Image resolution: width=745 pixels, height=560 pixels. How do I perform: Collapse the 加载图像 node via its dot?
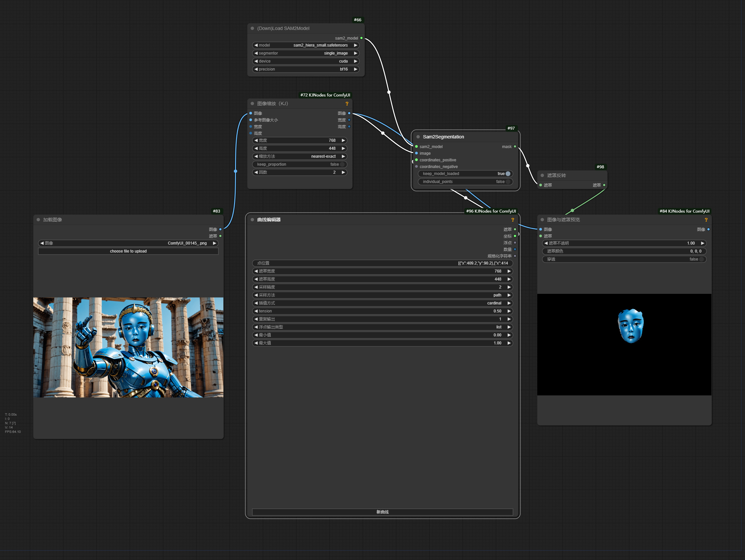click(x=38, y=220)
